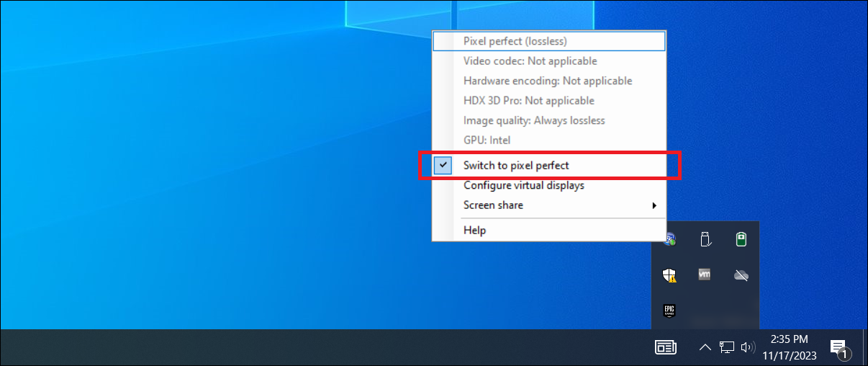Viewport: 868px width, 366px height.
Task: Click the speaker volume icon
Action: click(x=748, y=348)
